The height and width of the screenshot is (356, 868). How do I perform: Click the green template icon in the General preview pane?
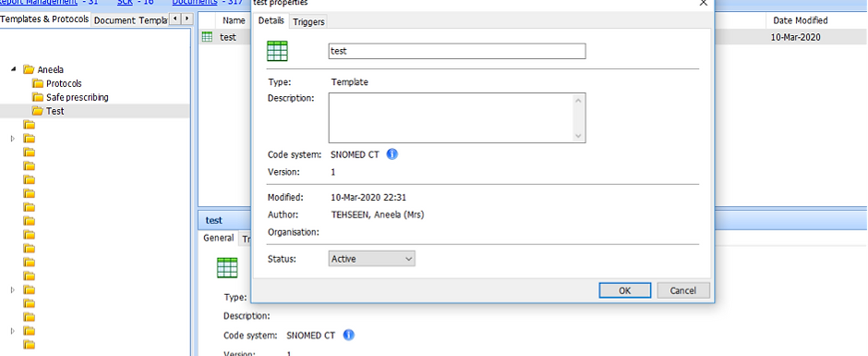(x=227, y=268)
